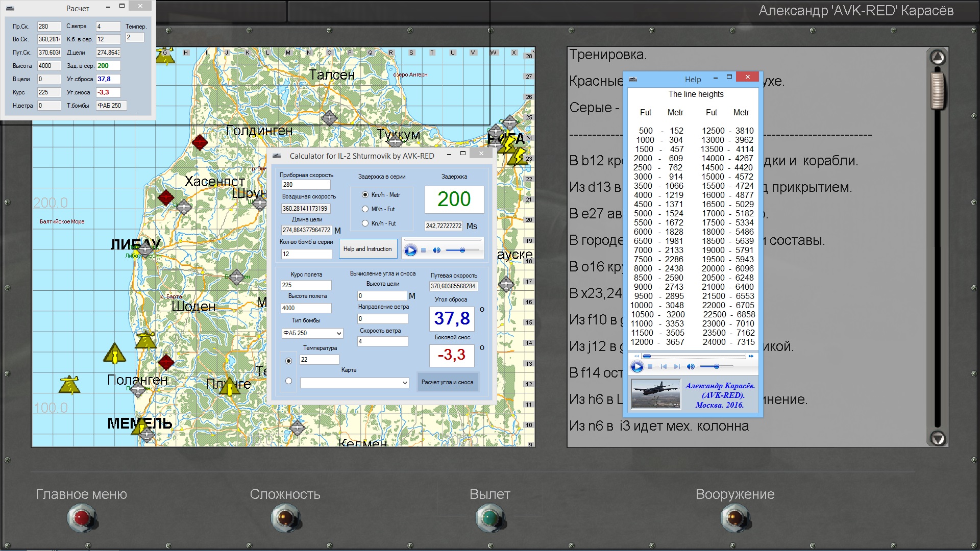Image resolution: width=980 pixels, height=551 pixels.
Task: Expand the Карта map dropdown
Action: [x=405, y=383]
